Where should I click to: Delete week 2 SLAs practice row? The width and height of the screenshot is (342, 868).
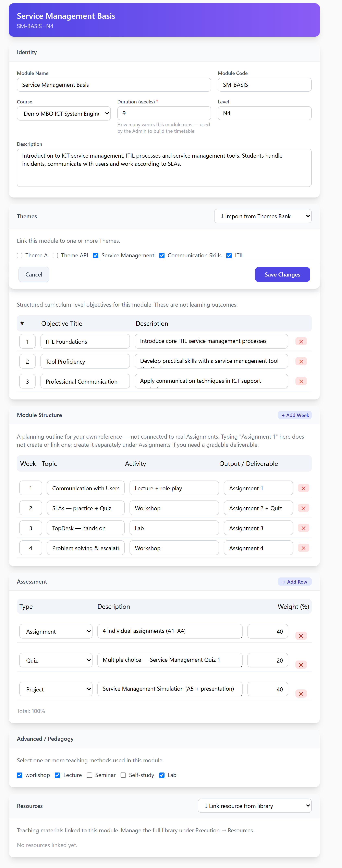pyautogui.click(x=303, y=508)
